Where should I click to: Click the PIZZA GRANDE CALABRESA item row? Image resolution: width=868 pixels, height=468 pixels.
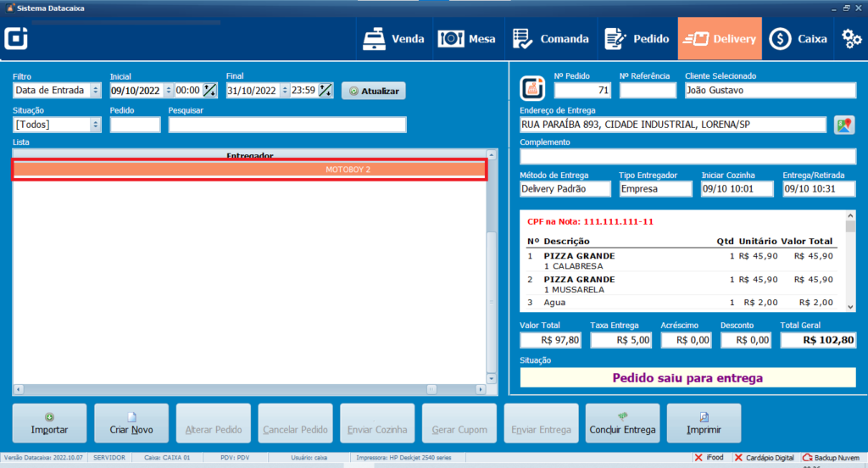point(680,261)
